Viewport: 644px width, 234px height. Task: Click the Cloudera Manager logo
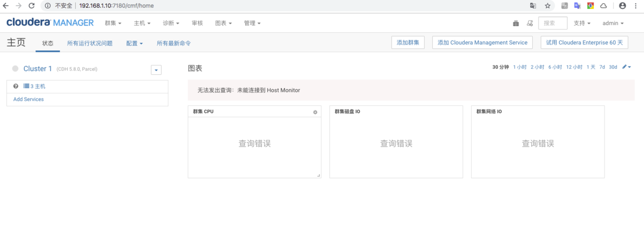pos(50,23)
